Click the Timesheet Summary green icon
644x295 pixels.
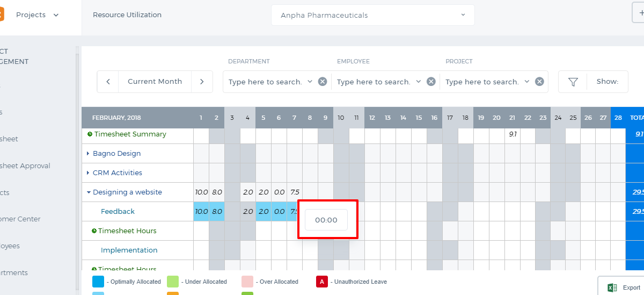tap(90, 134)
